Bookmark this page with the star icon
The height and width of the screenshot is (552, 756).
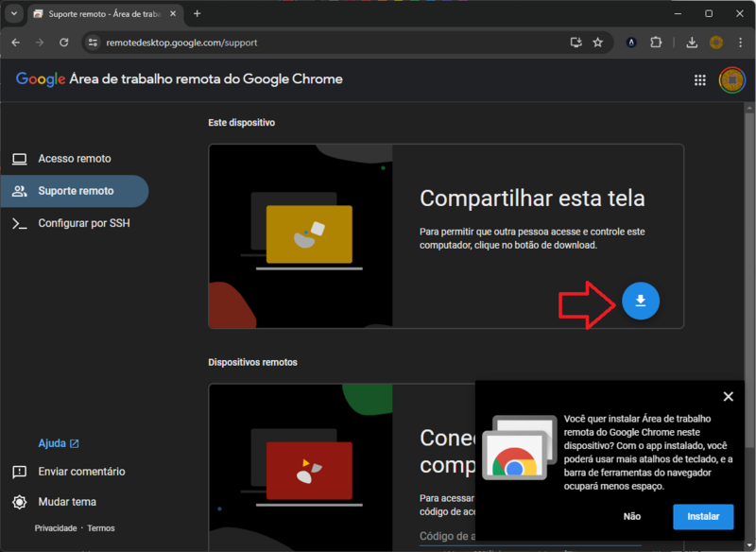598,43
